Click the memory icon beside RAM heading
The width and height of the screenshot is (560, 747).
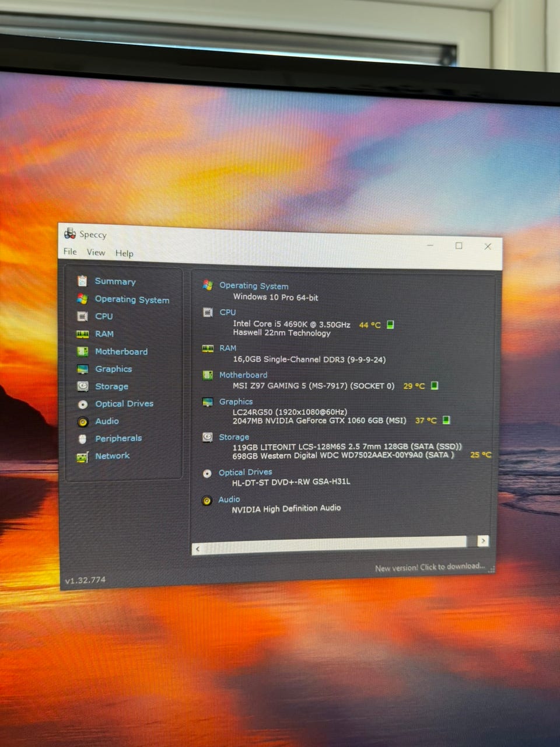[x=208, y=348]
